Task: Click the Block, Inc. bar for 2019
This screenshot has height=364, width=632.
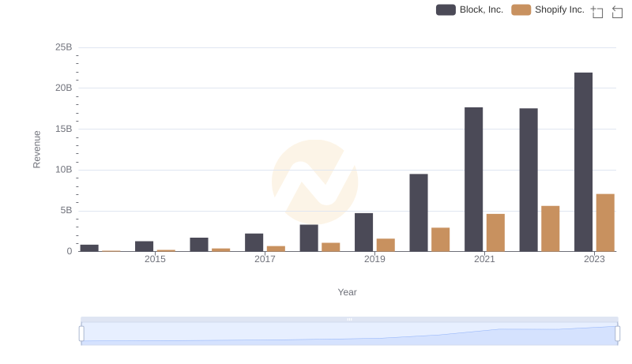Action: point(364,232)
